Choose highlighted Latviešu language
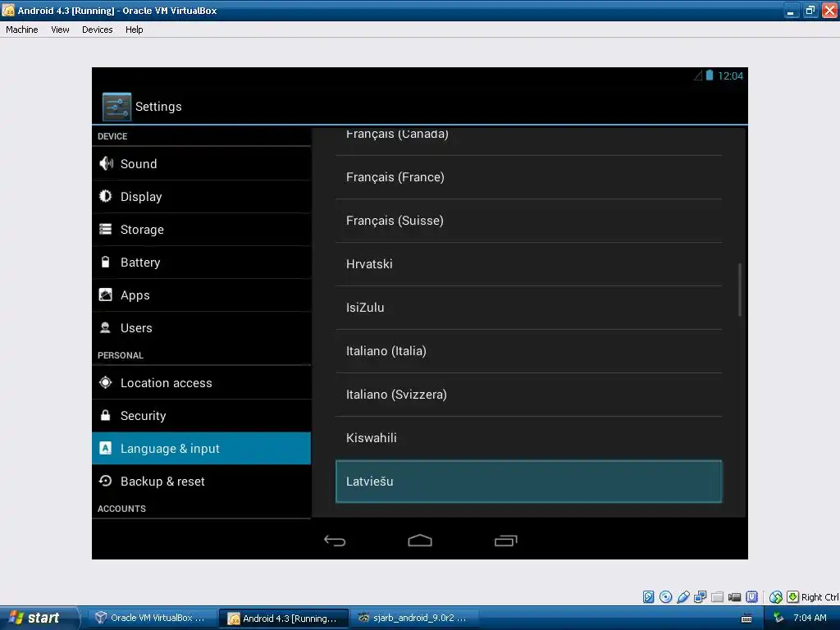This screenshot has width=840, height=630. pos(528,481)
